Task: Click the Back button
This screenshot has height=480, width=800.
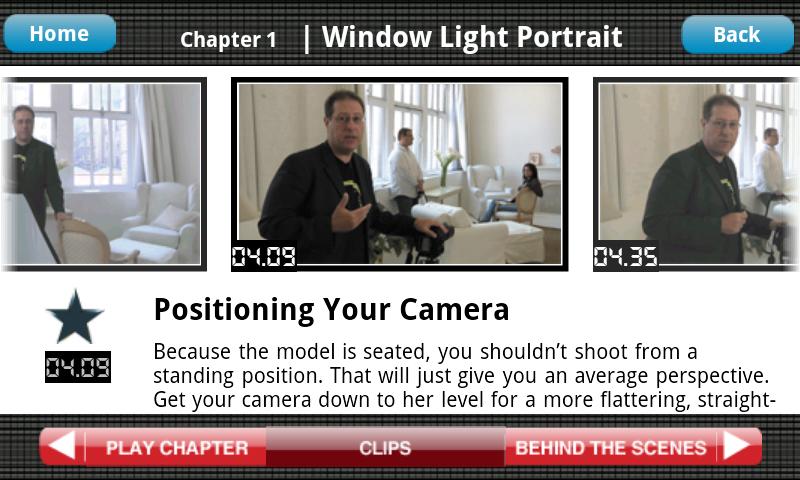Action: pos(737,35)
